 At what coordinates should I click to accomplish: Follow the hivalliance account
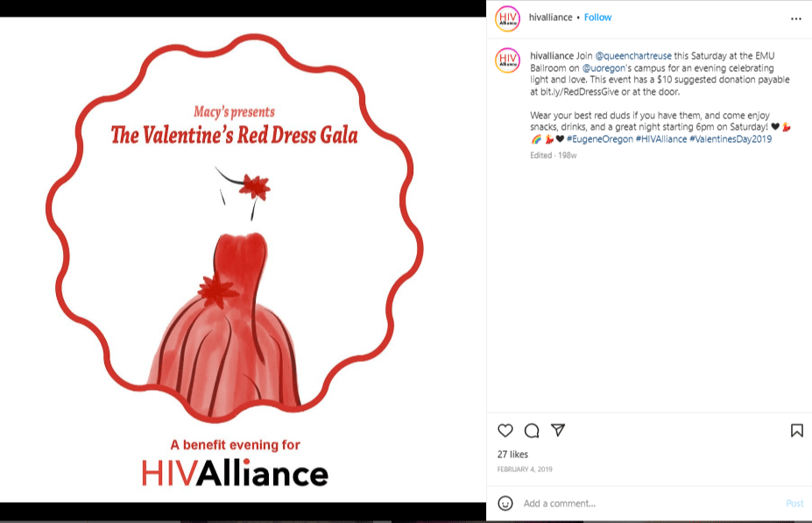(597, 18)
